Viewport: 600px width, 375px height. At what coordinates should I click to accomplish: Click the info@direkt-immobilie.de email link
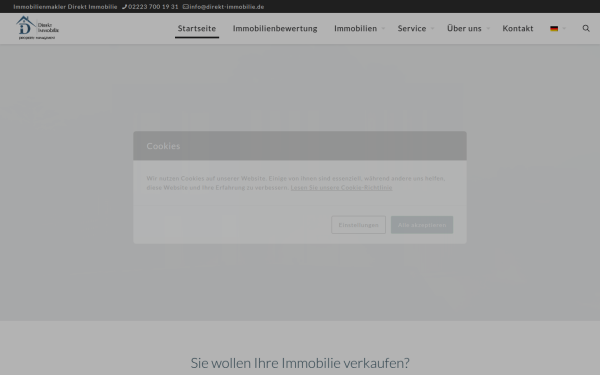[227, 7]
